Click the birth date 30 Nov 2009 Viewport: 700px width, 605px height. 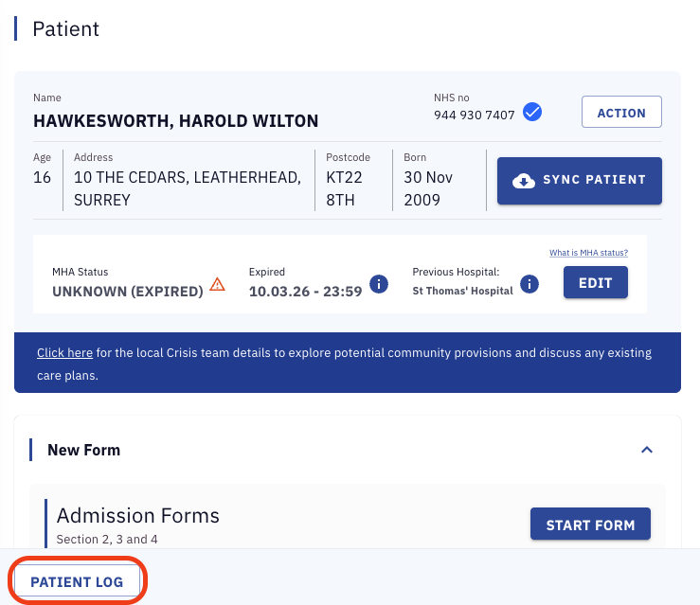[428, 188]
